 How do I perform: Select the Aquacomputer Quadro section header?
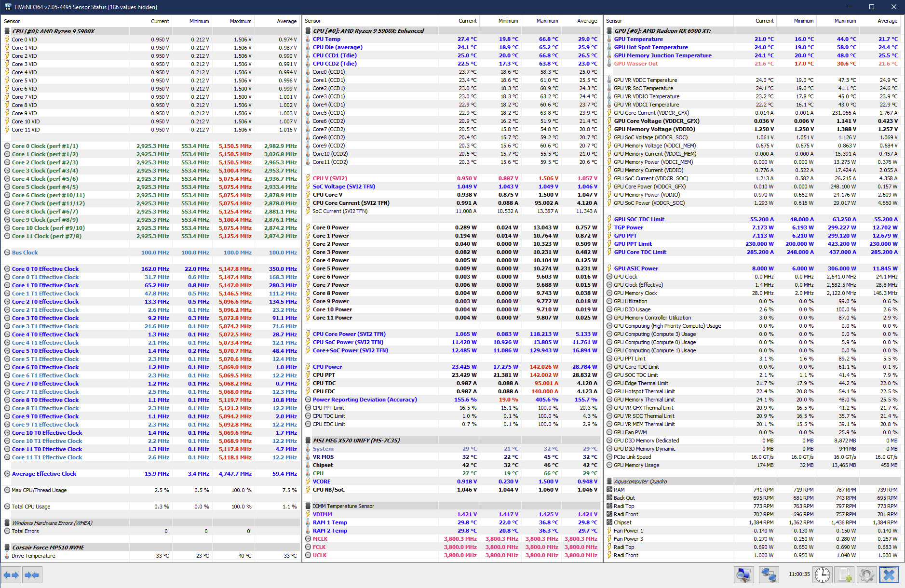[753, 481]
